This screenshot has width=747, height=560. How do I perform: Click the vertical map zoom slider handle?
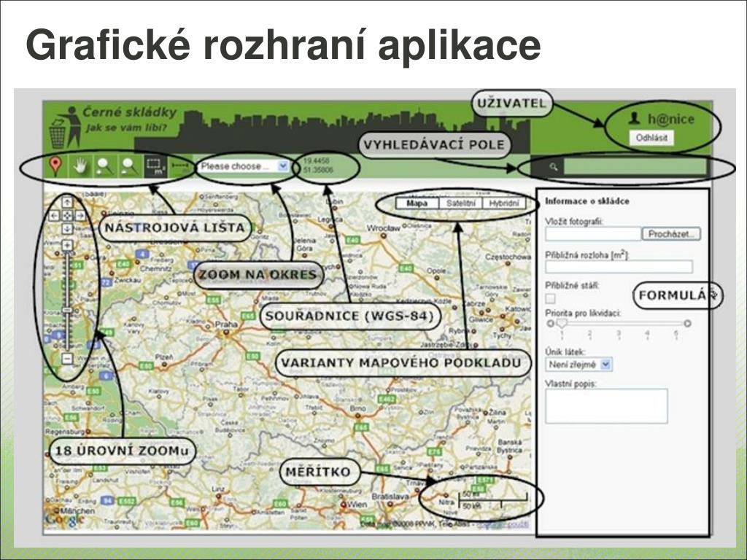(67, 310)
